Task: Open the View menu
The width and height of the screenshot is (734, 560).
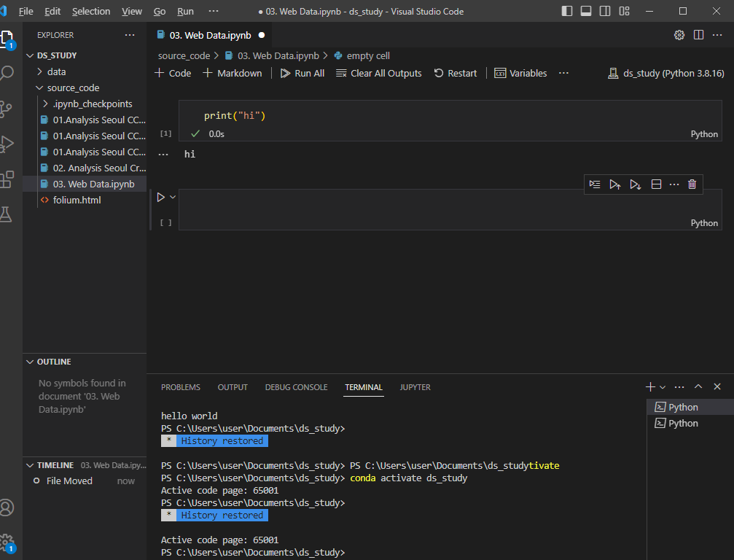Action: [x=131, y=11]
